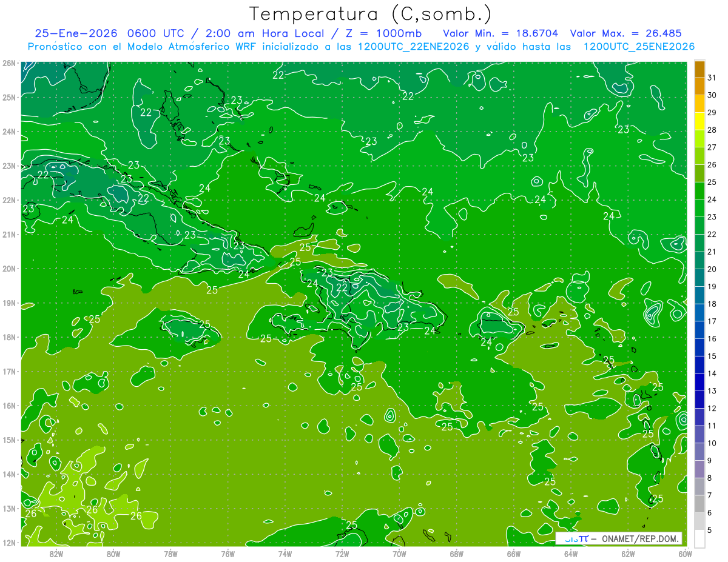Screen dimensions: 728x562
Task: Click the "ONAMET/REP.DOM." label
Action: point(640,538)
